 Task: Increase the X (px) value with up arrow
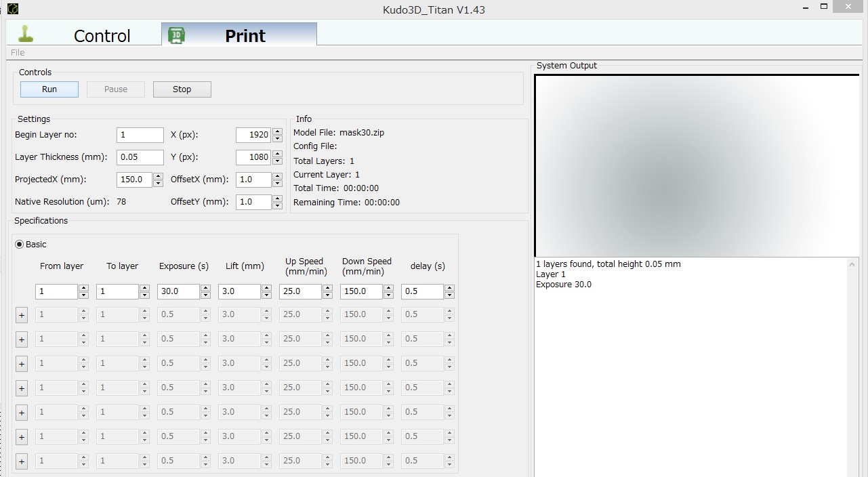tap(277, 131)
